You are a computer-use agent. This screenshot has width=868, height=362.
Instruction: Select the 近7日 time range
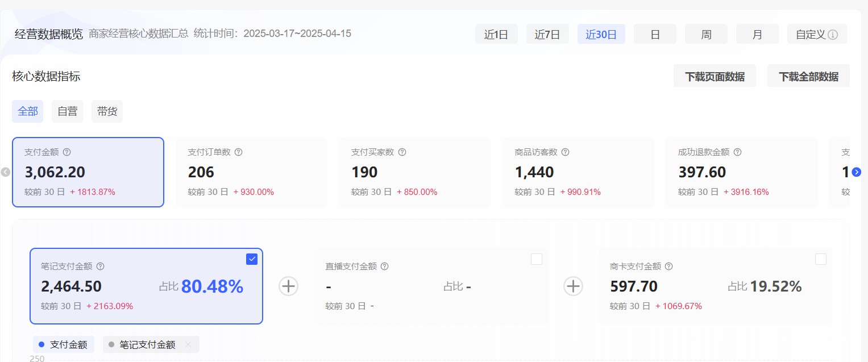547,34
